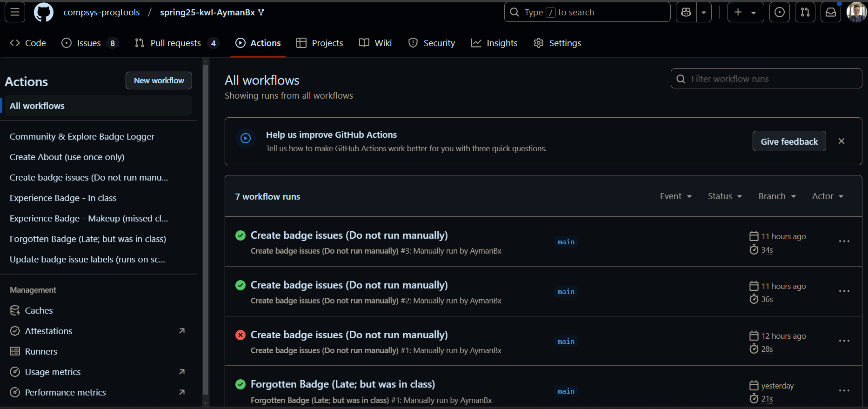Click the New workflow button
Screen dimensions: 868x409
coord(159,80)
